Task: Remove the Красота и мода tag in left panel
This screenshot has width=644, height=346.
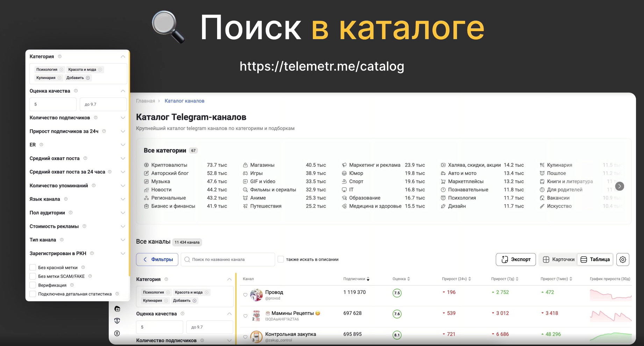Action: click(100, 70)
